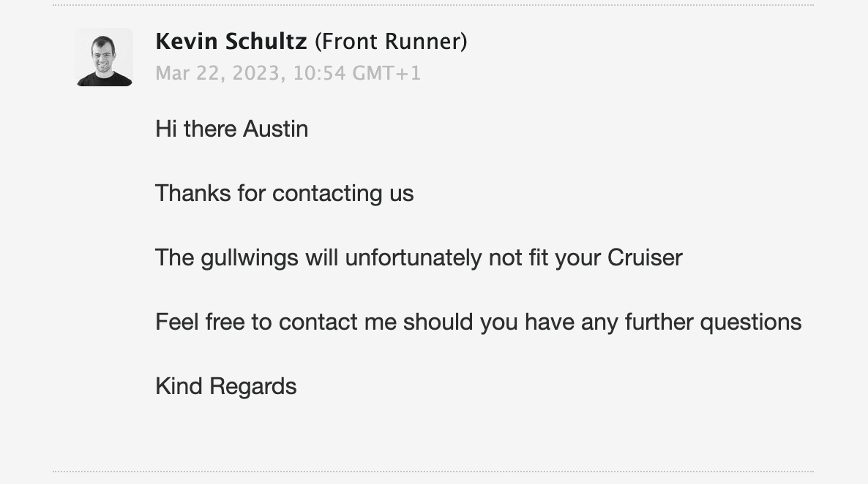Open the Kevin Schultz sender name
Viewport: 868px width, 484px height.
[x=231, y=42]
